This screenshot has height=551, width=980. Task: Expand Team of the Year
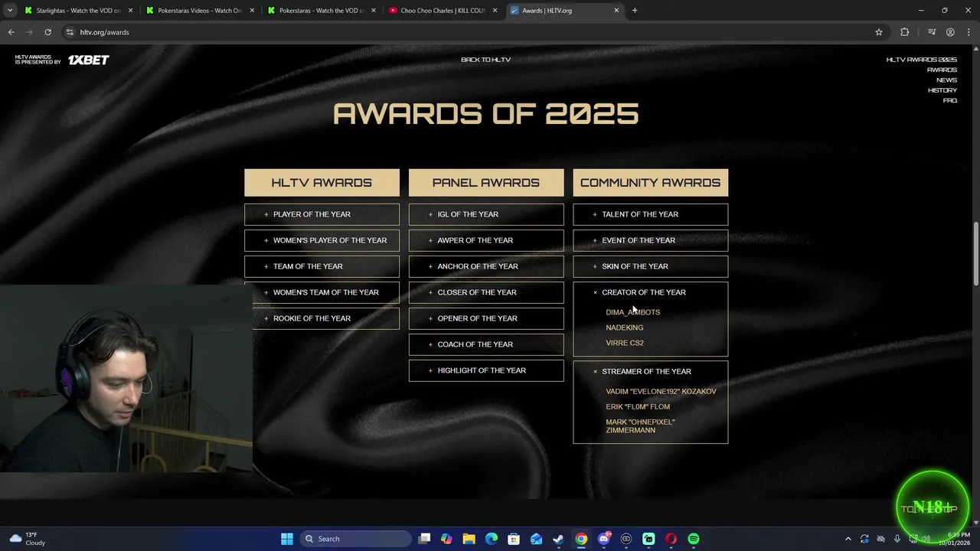(322, 266)
